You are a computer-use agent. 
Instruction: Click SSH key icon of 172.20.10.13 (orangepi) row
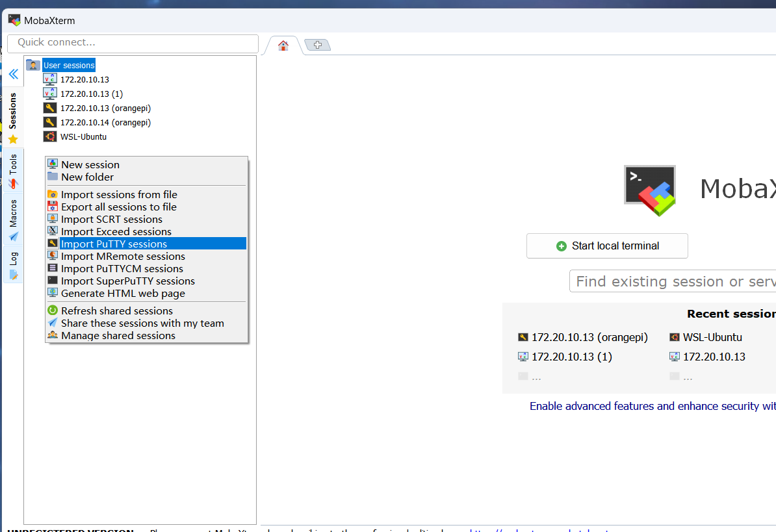tap(50, 108)
